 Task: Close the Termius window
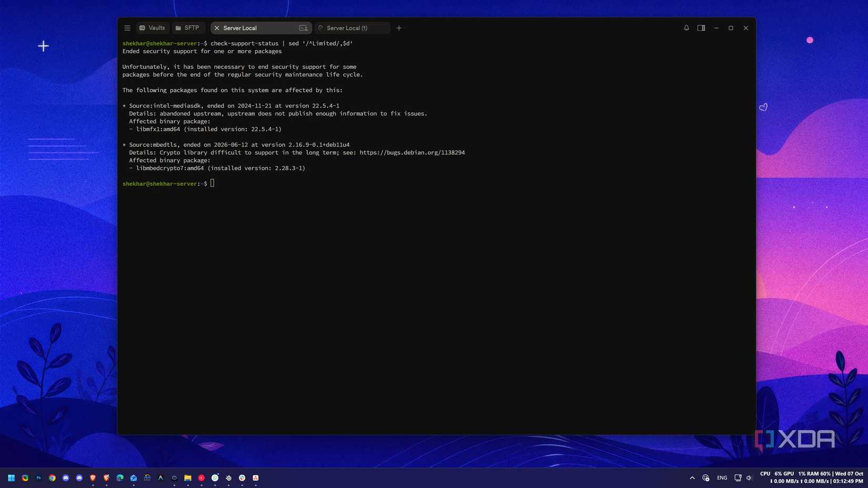pos(745,28)
